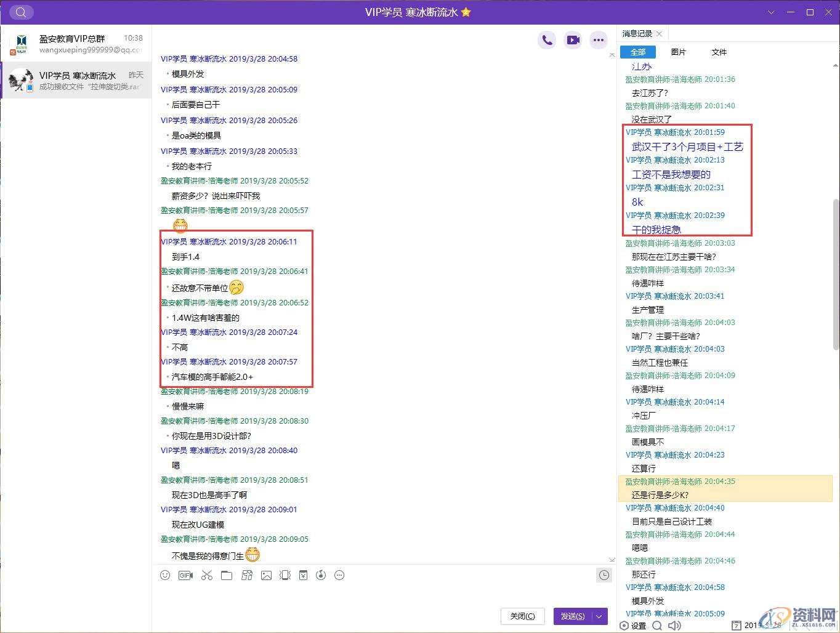This screenshot has width=840, height=633.
Task: Click the 发送(S) send button
Action: tap(574, 616)
